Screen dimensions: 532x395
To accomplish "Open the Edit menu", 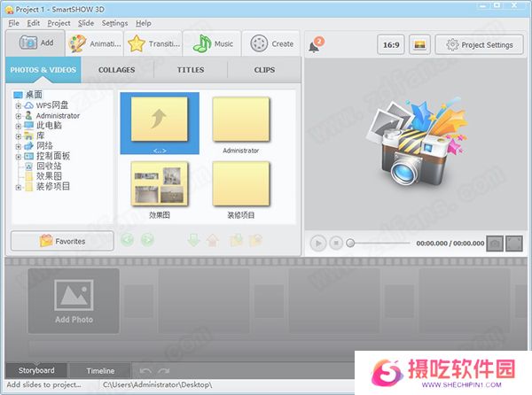I will pyautogui.click(x=34, y=23).
